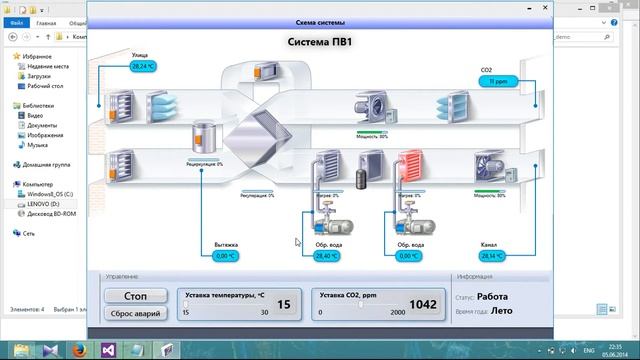This screenshot has height=360, width=640.
Task: Click the supply fan Мощность 80% bar
Action: 489,191
